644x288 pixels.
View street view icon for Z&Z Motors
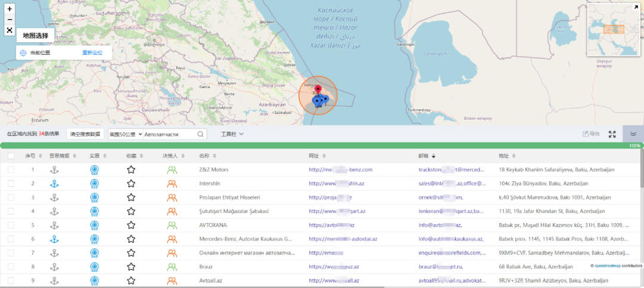click(x=94, y=170)
